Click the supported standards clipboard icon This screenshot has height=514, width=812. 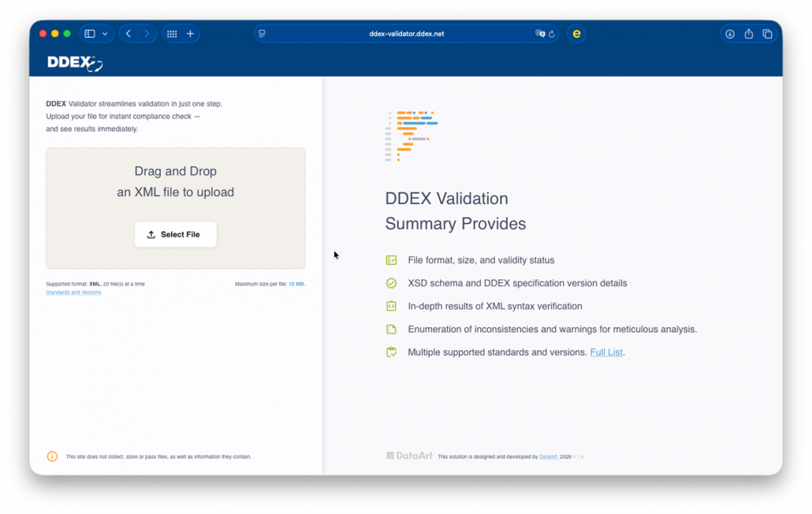[x=391, y=352]
